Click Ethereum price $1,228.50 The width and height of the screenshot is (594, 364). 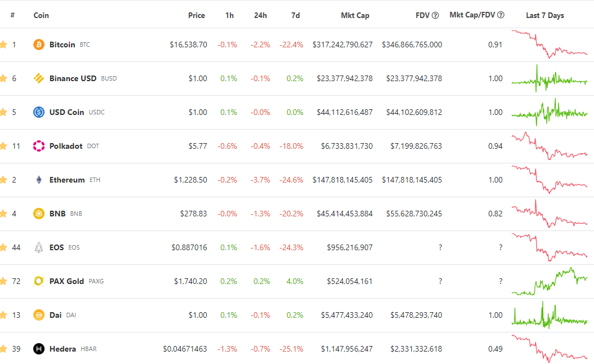(x=190, y=180)
